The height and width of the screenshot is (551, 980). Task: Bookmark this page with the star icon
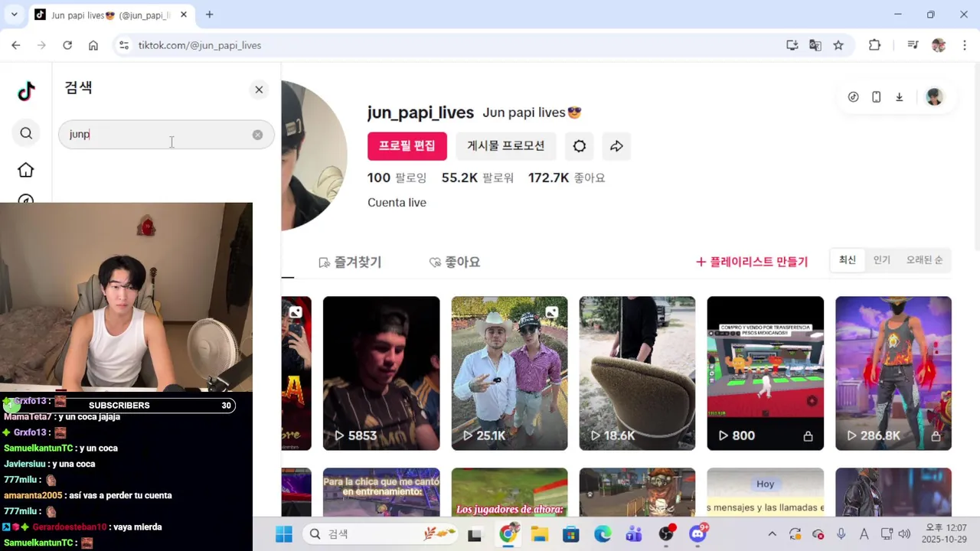pyautogui.click(x=838, y=45)
